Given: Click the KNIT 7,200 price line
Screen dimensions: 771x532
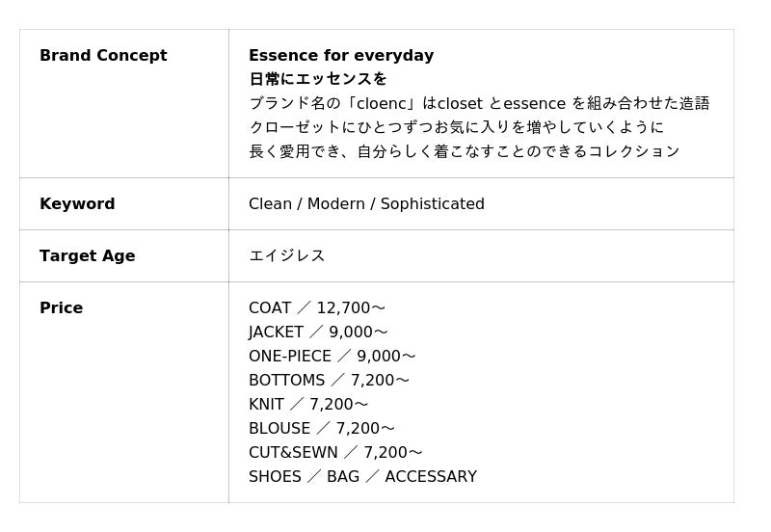Looking at the screenshot, I should [x=308, y=405].
